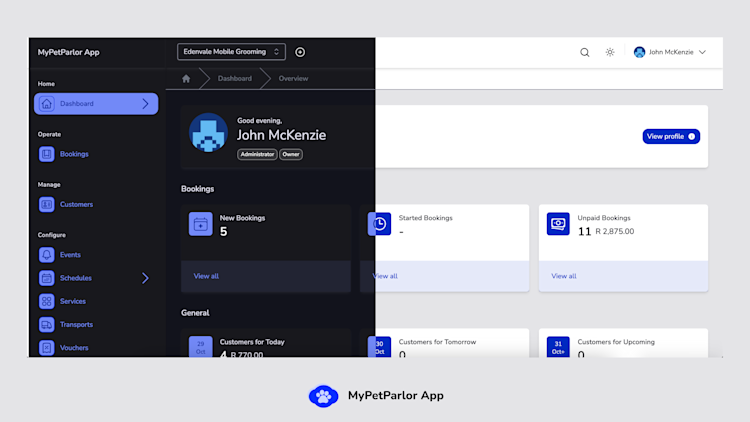Open the John McKenzie user menu
750x422 pixels.
pos(670,52)
